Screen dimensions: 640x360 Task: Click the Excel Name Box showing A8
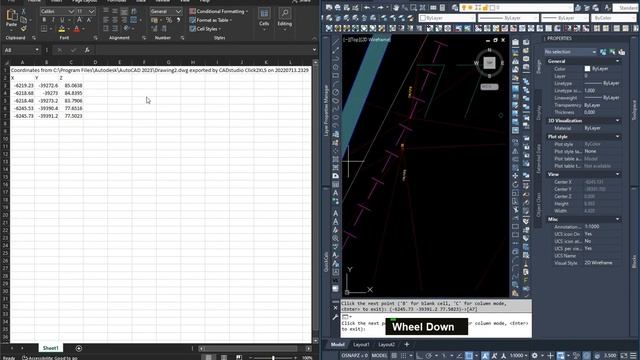pos(21,50)
